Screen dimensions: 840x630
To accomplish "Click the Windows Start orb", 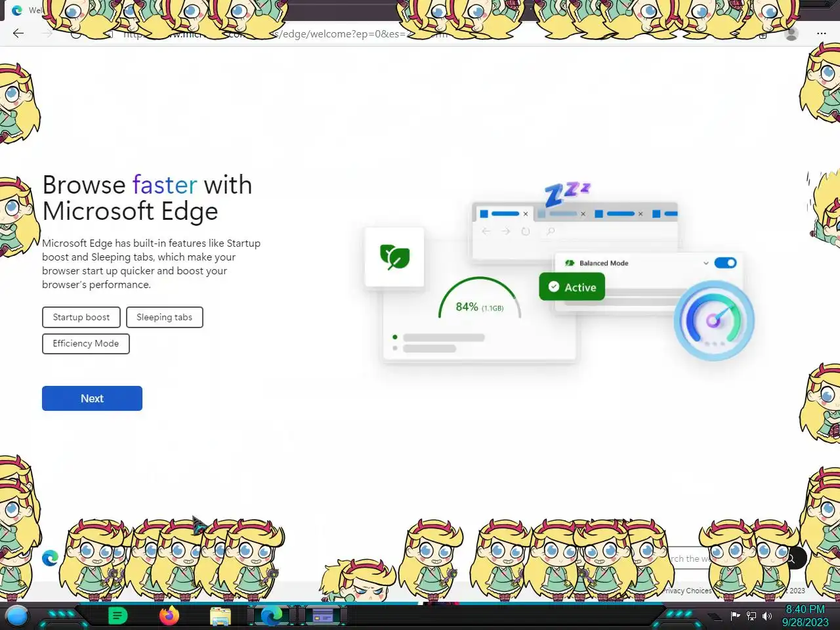I will (17, 616).
